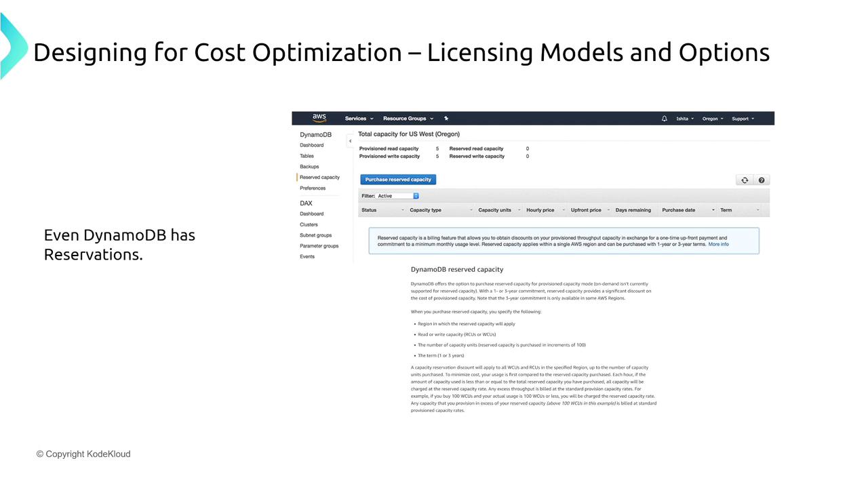This screenshot has width=868, height=488.
Task: Click the Region reserved capacity will apply bullet
Action: (x=467, y=324)
